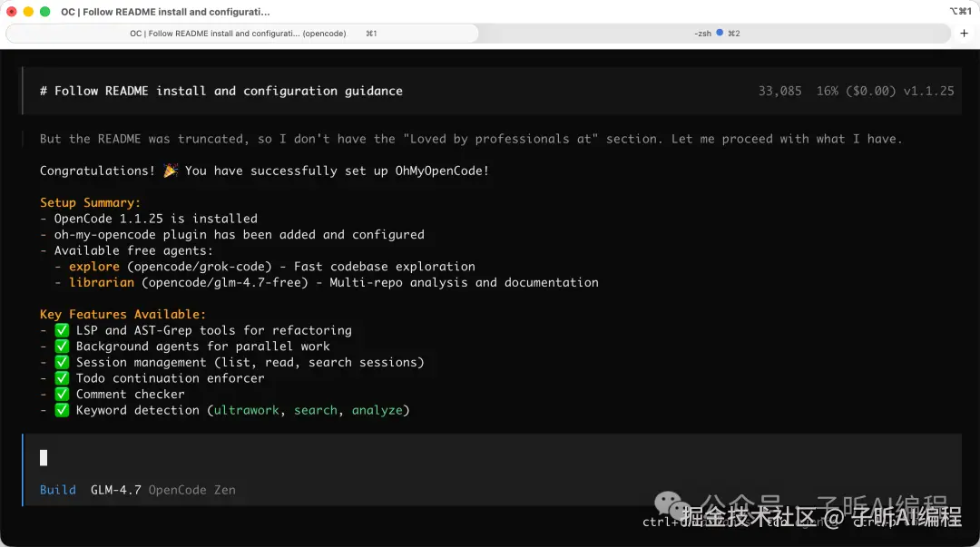Switch to the -zsh terminal tab
This screenshot has height=547, width=980.
tap(716, 34)
